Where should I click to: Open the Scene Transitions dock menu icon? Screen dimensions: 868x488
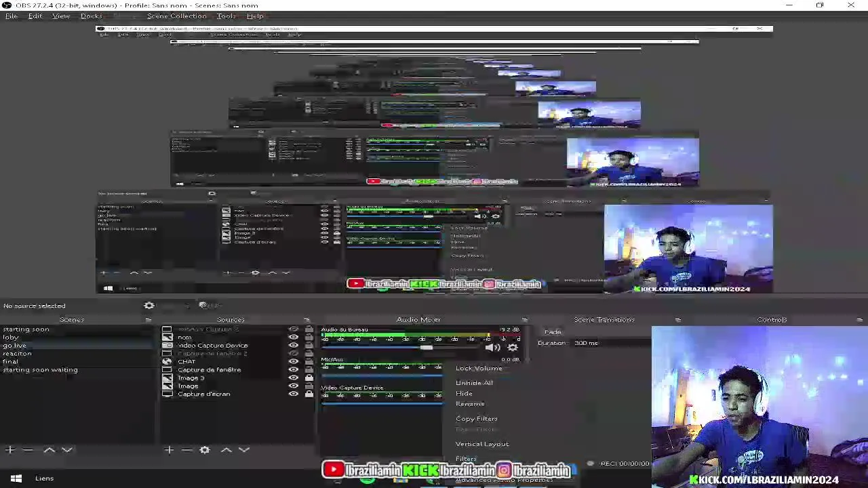(677, 319)
